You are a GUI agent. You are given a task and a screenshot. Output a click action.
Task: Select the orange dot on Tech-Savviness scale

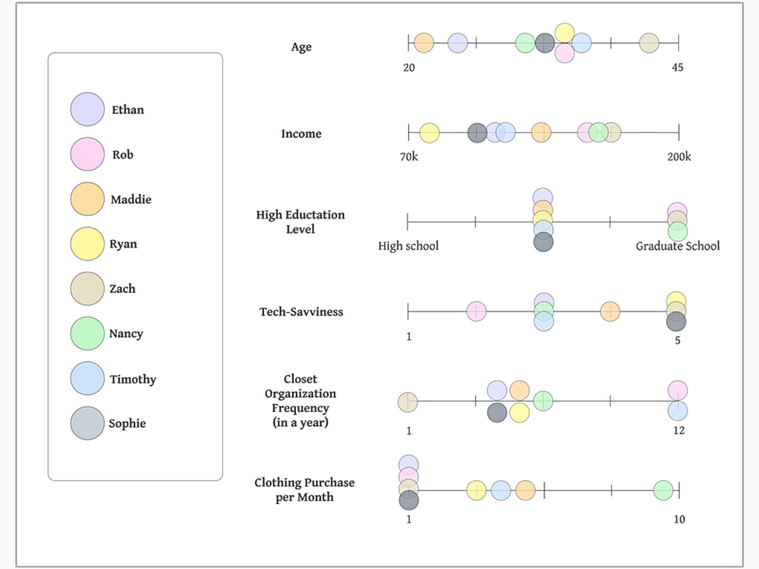[x=610, y=311]
